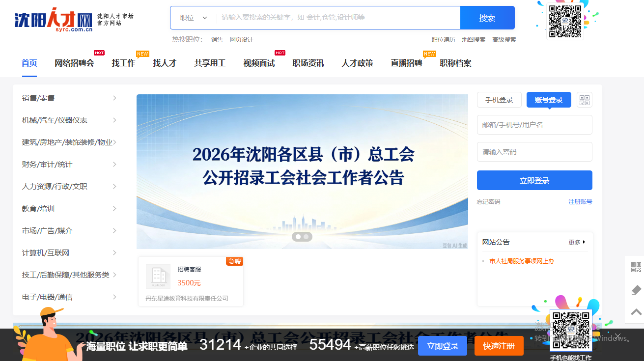Click hot search keyword 网页设计
The width and height of the screenshot is (644, 361).
tap(241, 40)
